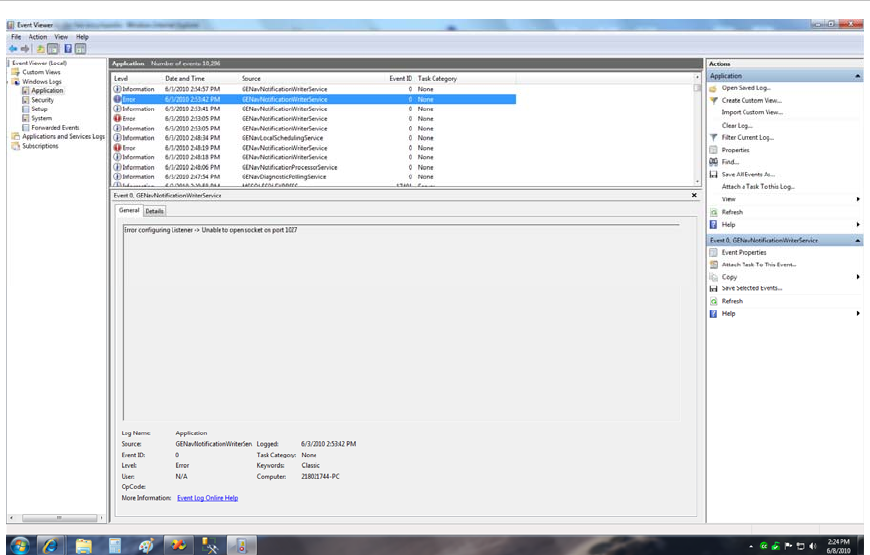Sort events by Event ID column
The image size is (870, 555).
[x=400, y=78]
